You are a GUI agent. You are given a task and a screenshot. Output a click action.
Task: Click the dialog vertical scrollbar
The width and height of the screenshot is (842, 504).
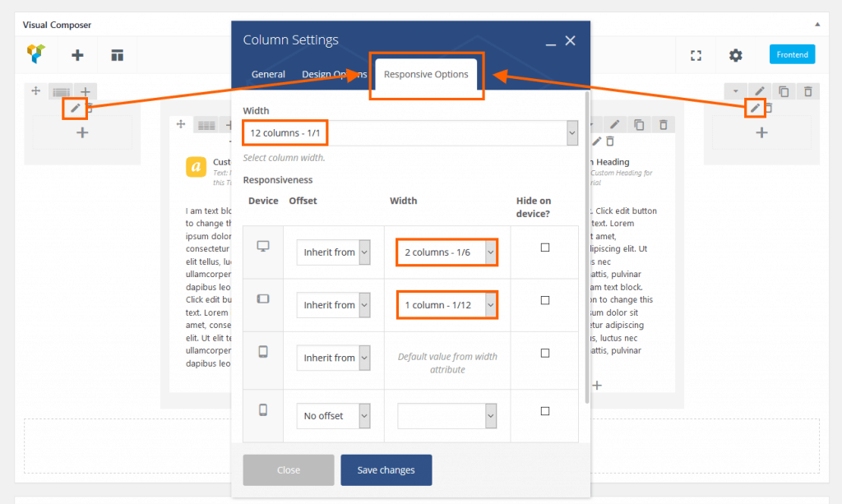(x=587, y=247)
